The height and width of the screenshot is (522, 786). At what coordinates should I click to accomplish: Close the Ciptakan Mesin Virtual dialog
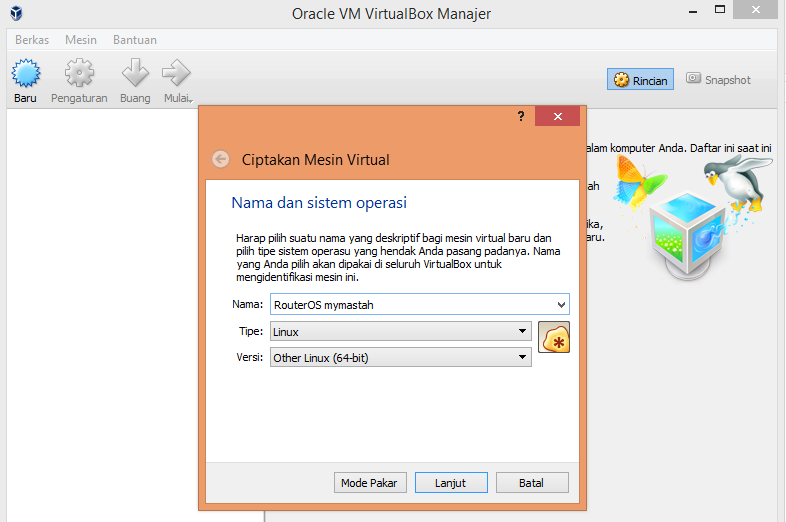tap(557, 116)
